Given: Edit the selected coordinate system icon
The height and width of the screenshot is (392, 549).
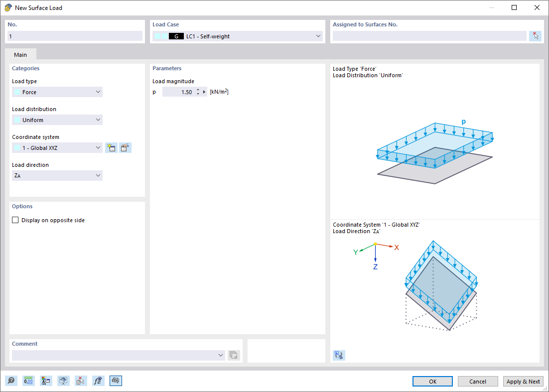Looking at the screenshot, I should pyautogui.click(x=126, y=148).
